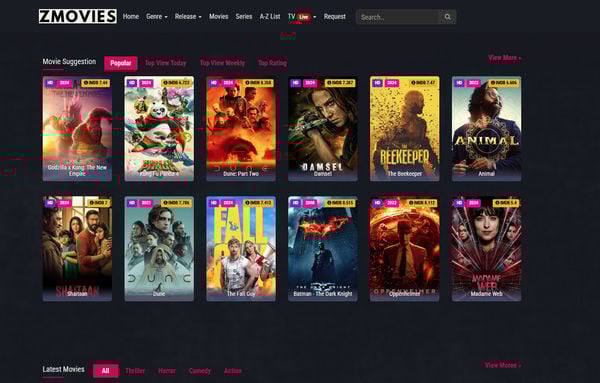Expand the Genre dropdown menu
Viewport: 600px width, 383px height.
tap(157, 17)
